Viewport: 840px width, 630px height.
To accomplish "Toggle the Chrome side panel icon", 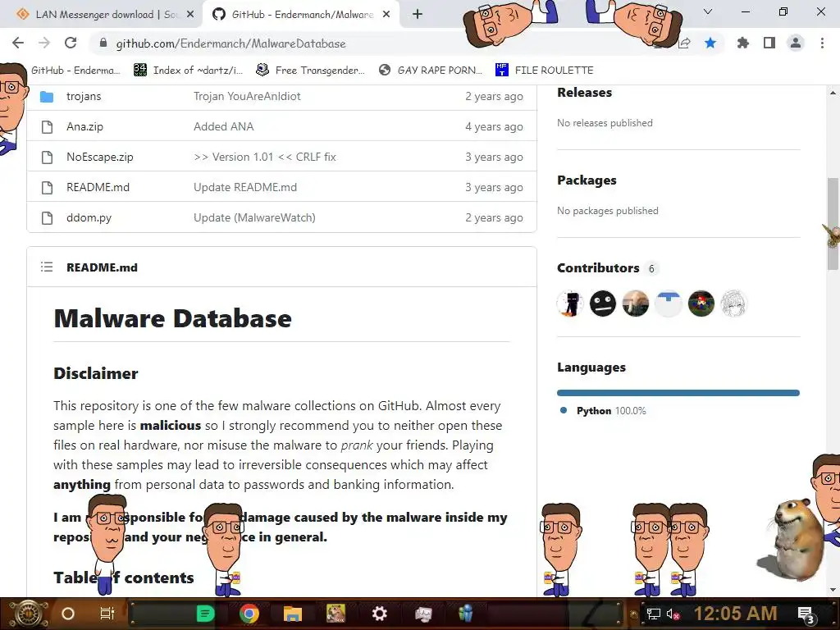I will [769, 43].
